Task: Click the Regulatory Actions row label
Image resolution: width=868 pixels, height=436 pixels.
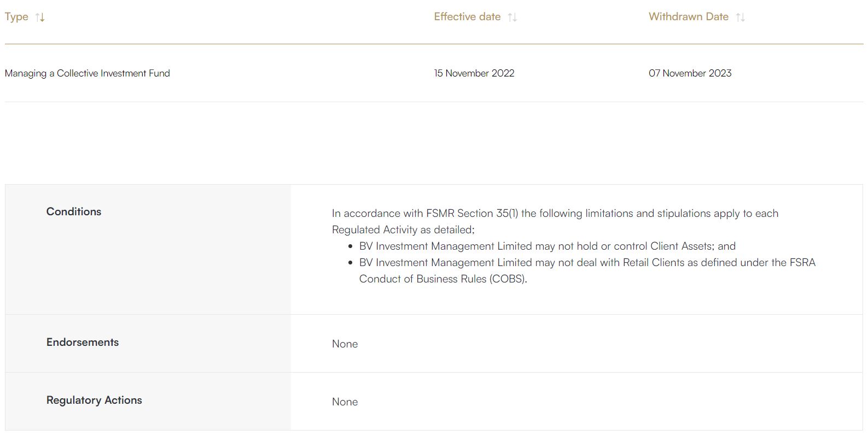Action: coord(94,400)
